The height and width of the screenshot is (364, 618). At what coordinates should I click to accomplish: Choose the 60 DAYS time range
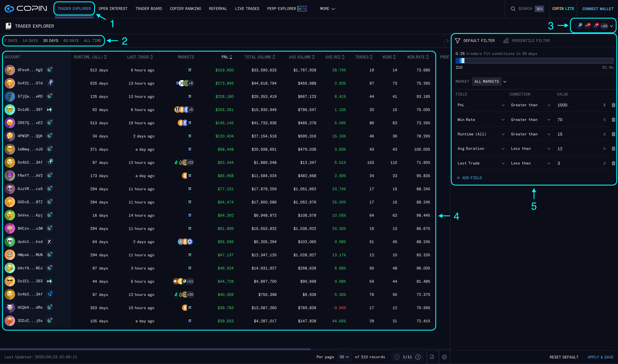71,41
